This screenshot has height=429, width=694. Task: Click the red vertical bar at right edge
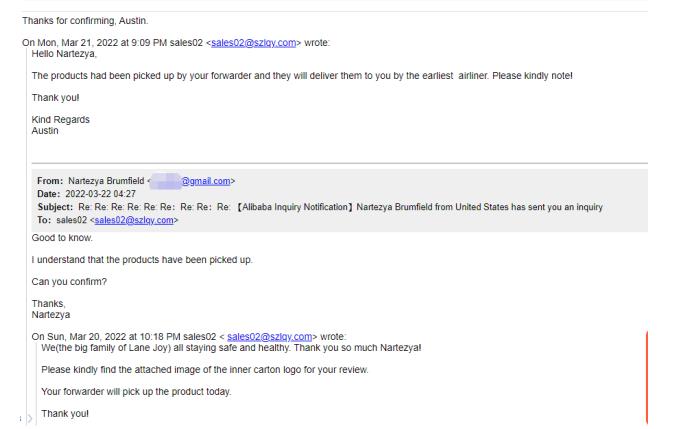tap(647, 377)
